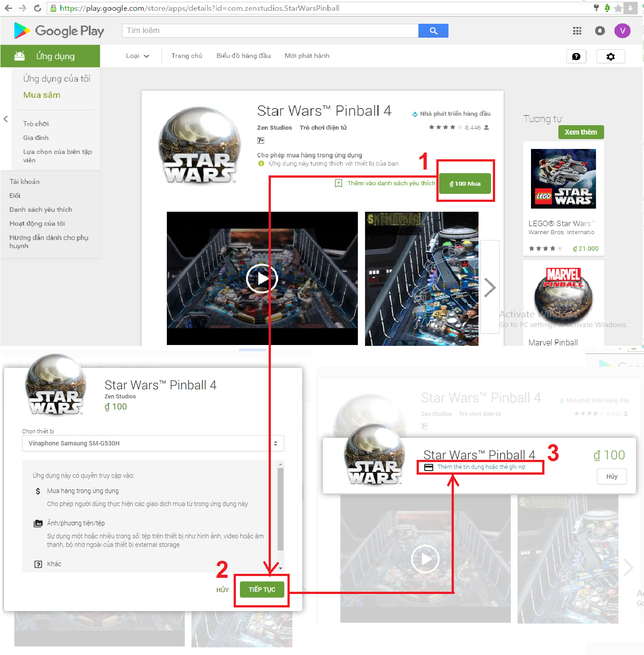Click the green à extension icon

coord(607,8)
